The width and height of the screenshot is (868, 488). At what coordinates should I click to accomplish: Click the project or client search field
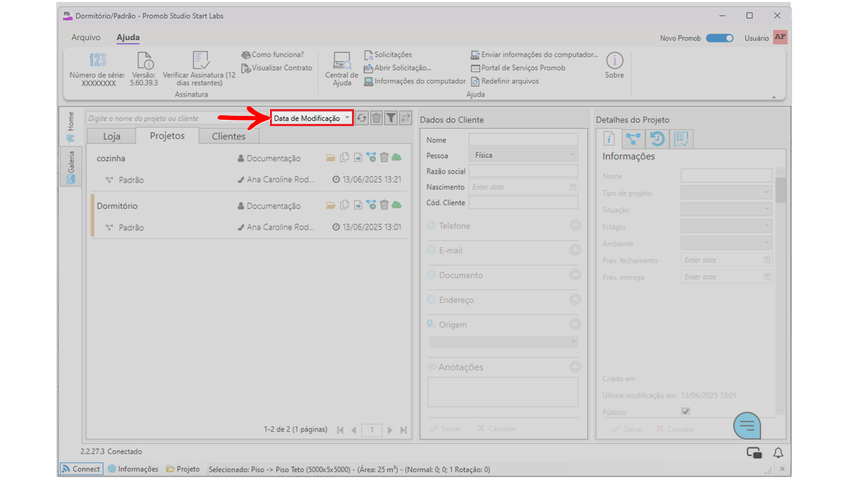[x=177, y=118]
